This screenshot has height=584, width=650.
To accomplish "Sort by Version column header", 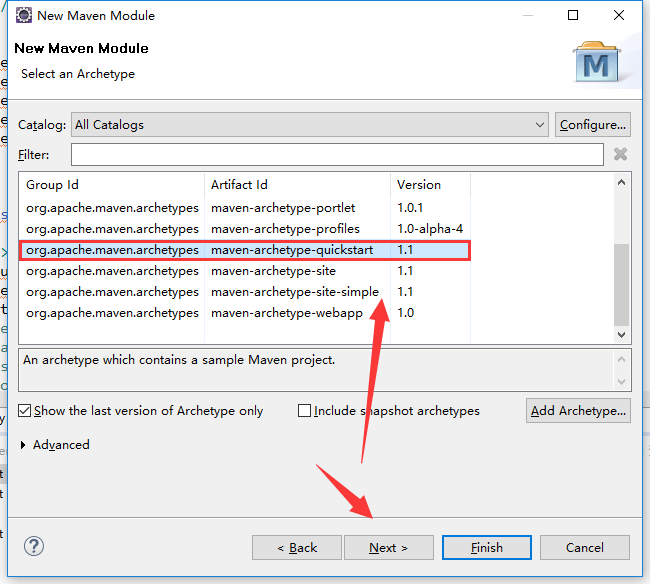I will (x=430, y=185).
